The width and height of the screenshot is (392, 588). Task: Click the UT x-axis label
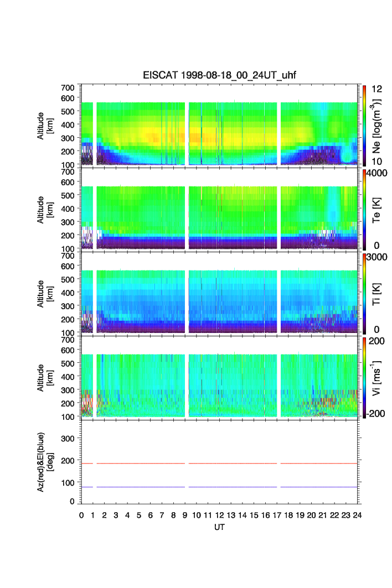(220, 527)
